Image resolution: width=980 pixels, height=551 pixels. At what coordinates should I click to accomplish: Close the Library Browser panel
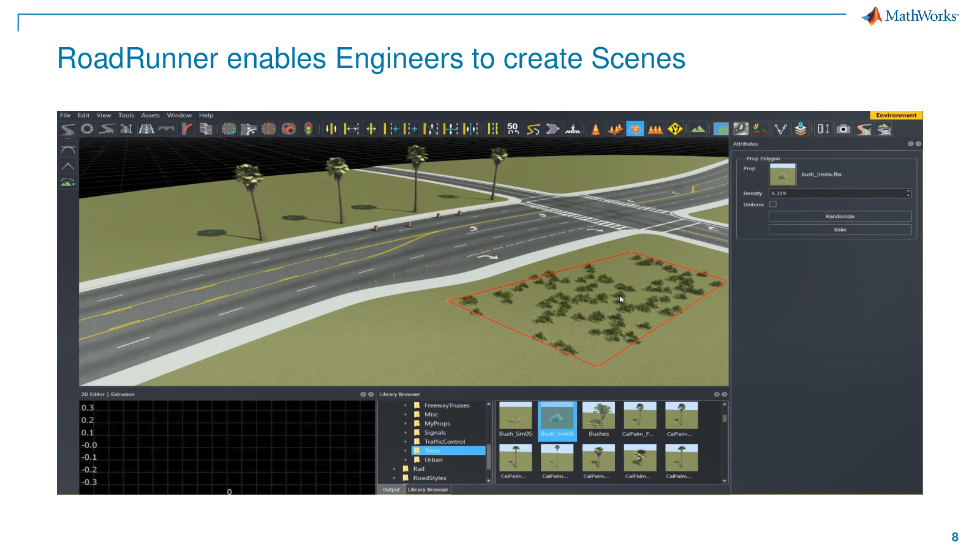[x=725, y=394]
